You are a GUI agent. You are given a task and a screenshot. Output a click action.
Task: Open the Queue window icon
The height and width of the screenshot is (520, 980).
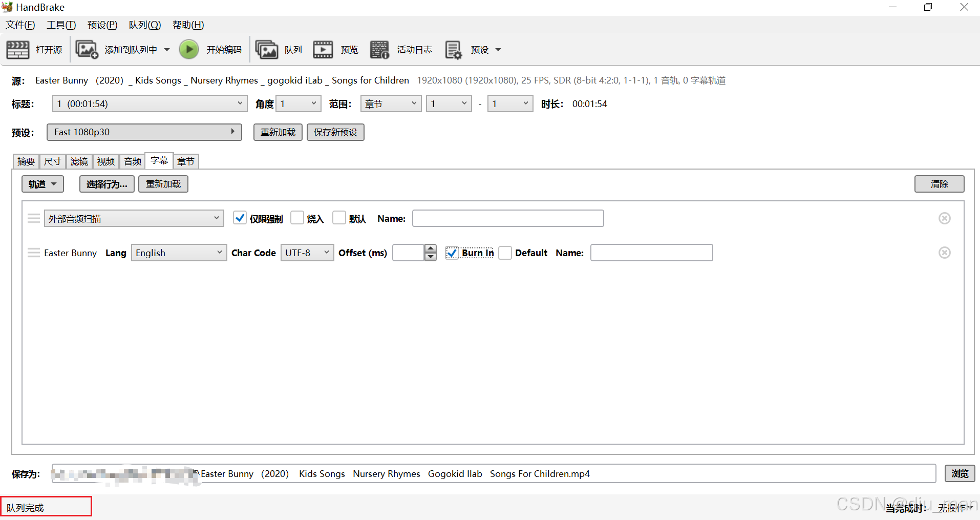(x=266, y=50)
